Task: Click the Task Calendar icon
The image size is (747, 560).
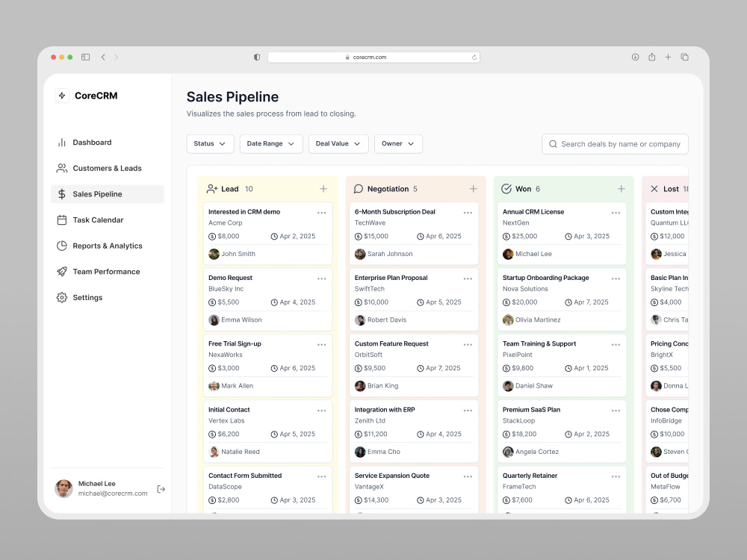Action: point(61,220)
